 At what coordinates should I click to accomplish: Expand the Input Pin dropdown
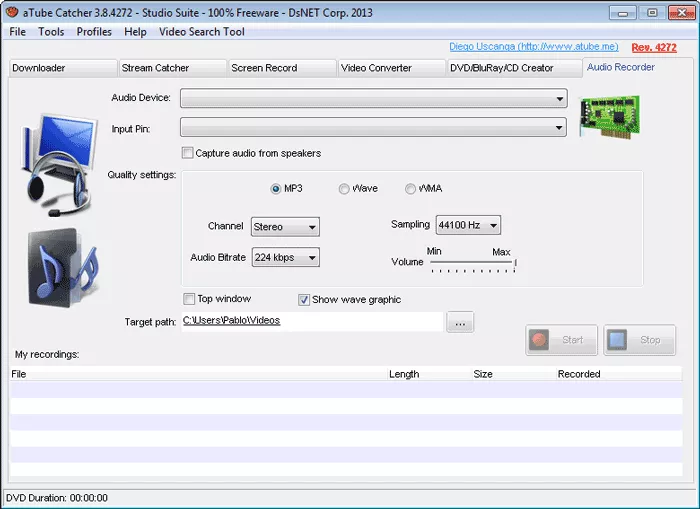(x=373, y=128)
